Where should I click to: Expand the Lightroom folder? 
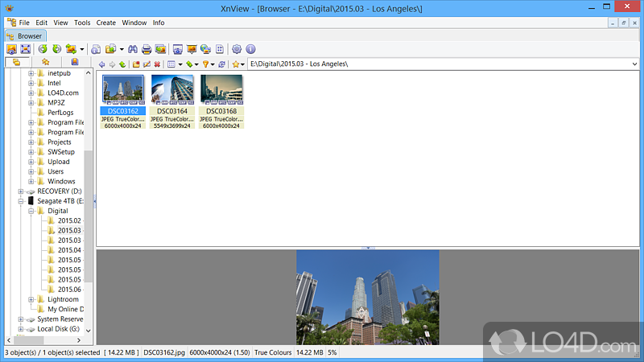31,299
